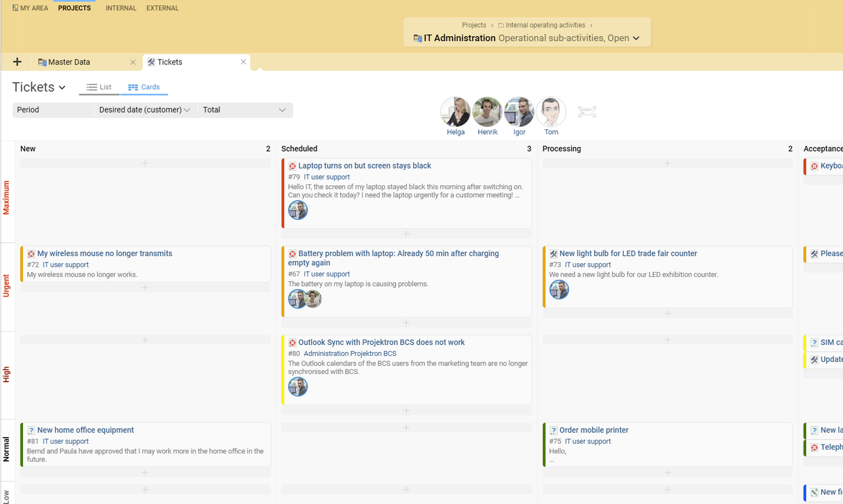
Task: Filter tickets by Igor's avatar
Action: 519,112
